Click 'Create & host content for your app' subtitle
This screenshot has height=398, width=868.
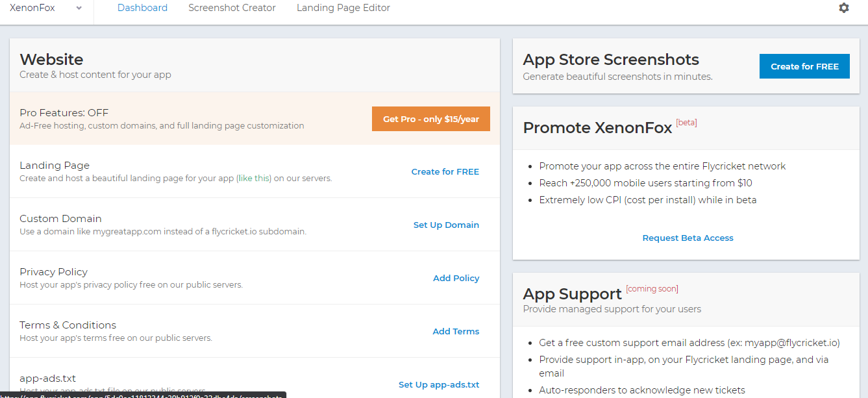click(x=95, y=75)
